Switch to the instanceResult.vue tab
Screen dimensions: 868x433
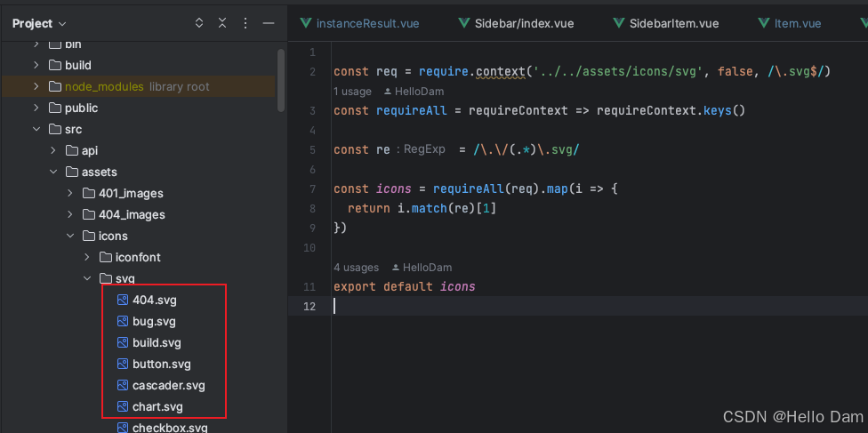pos(367,23)
